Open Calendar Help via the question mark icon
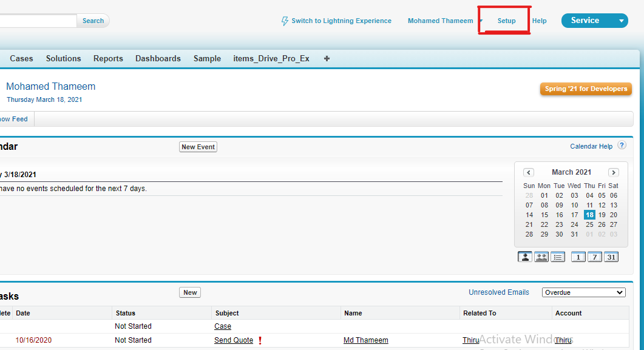 point(622,145)
